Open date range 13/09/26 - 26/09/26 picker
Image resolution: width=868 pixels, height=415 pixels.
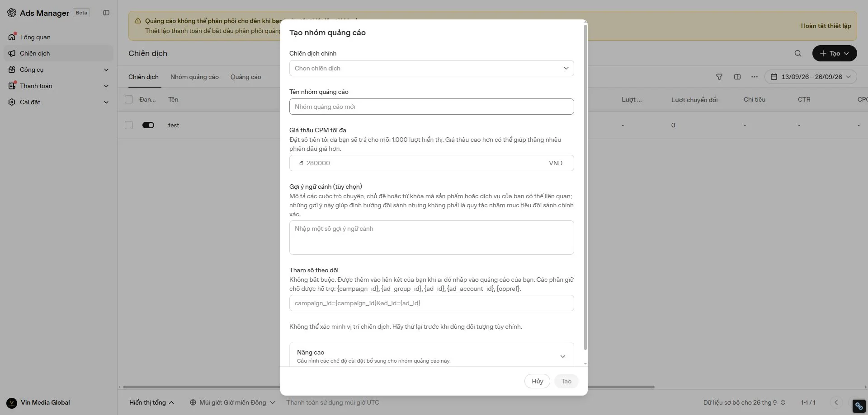pyautogui.click(x=811, y=77)
